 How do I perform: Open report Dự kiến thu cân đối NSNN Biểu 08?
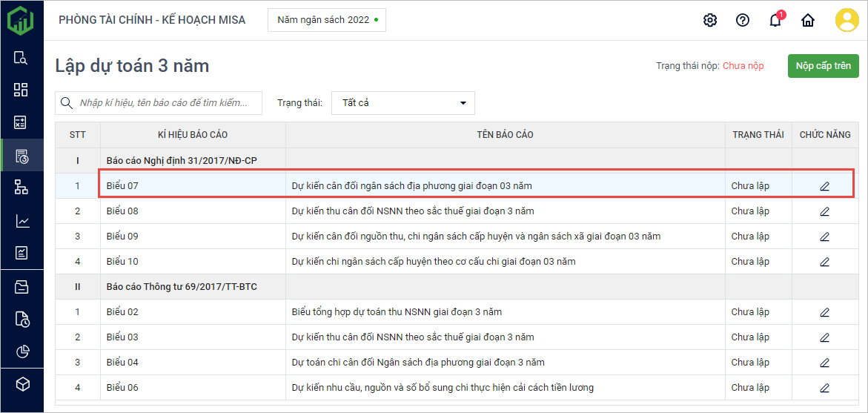pyautogui.click(x=412, y=211)
